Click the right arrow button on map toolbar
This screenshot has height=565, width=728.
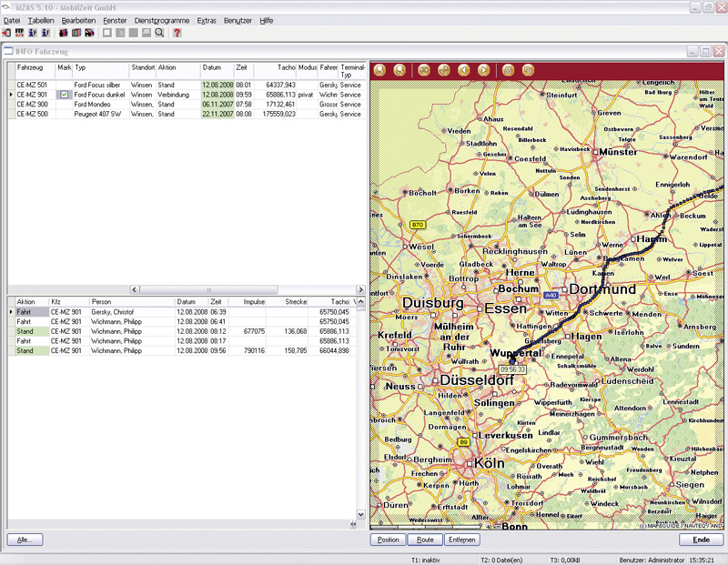pos(484,70)
